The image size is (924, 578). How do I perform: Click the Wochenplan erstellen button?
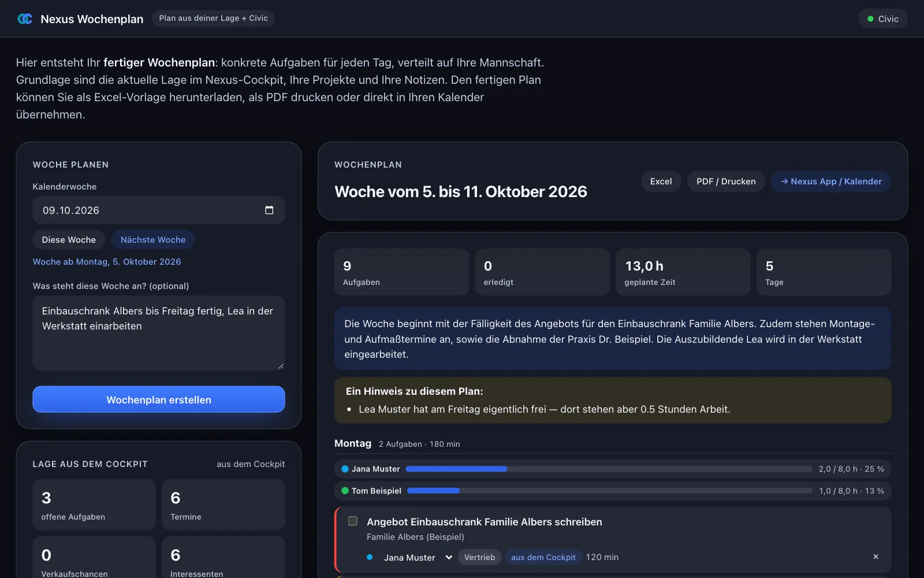[159, 399]
